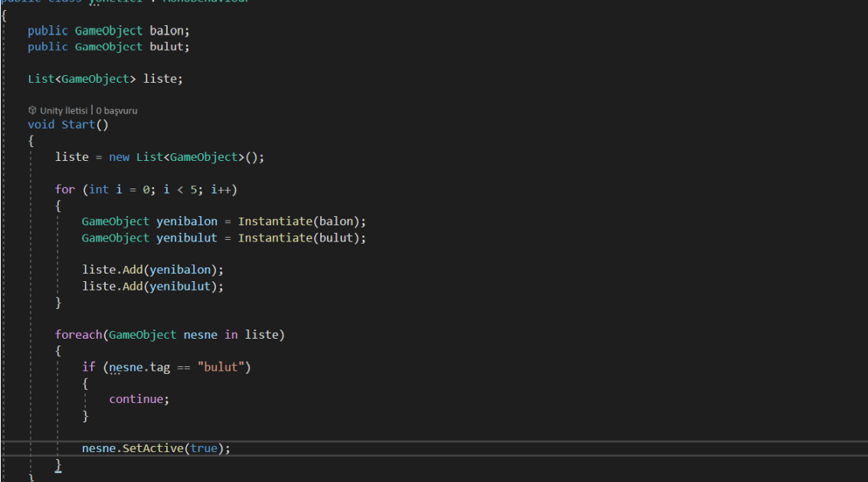
Task: Click the Start method name
Action: pos(77,125)
